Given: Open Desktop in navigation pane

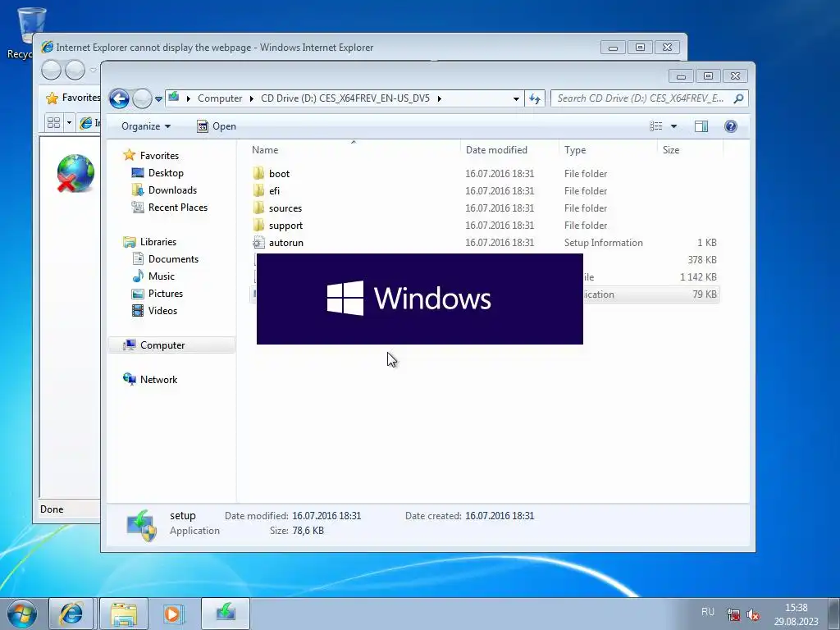Looking at the screenshot, I should [x=166, y=173].
